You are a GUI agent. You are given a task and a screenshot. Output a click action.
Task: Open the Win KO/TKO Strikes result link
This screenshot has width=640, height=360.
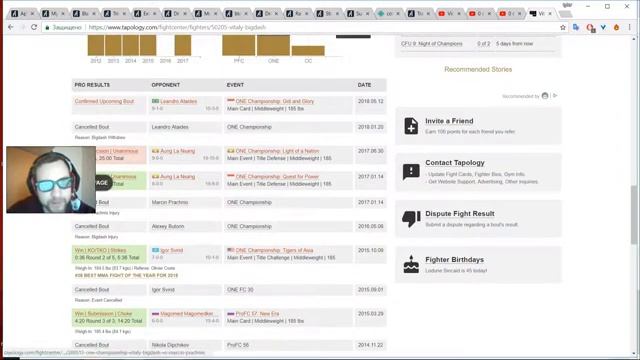coord(100,250)
